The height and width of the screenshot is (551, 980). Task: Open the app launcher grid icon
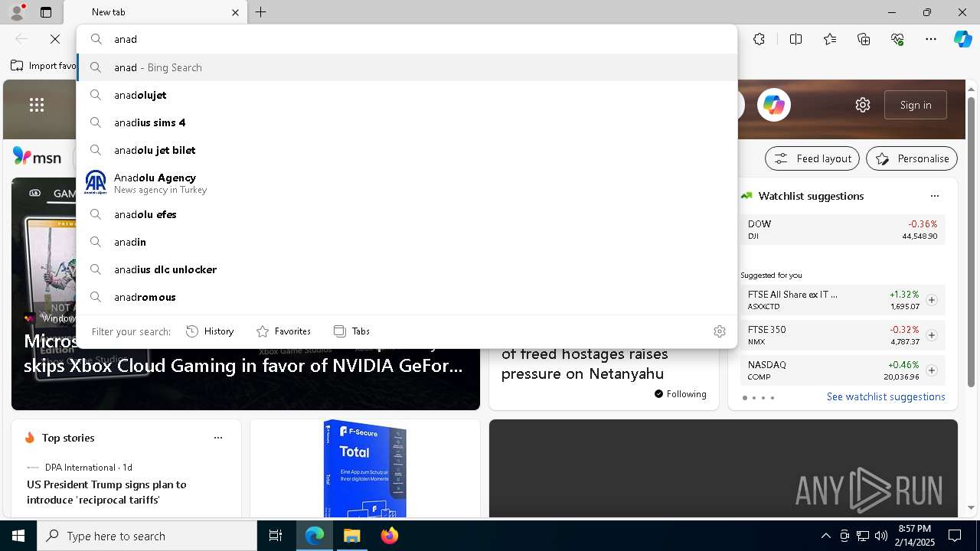[x=37, y=105]
